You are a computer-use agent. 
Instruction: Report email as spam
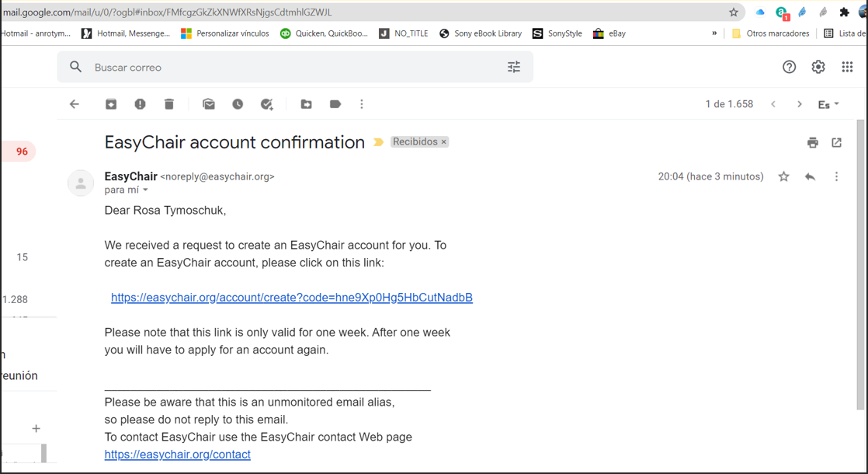click(140, 104)
